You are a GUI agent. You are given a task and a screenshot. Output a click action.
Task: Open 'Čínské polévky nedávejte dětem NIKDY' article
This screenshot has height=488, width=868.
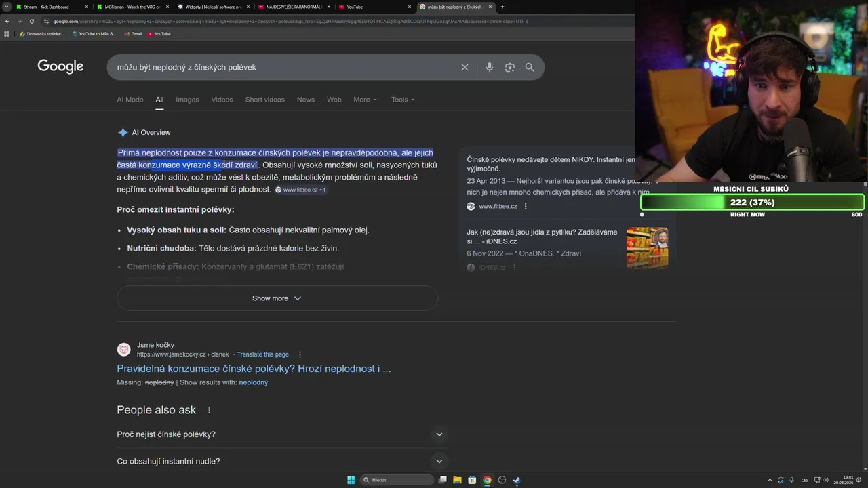[x=551, y=164]
